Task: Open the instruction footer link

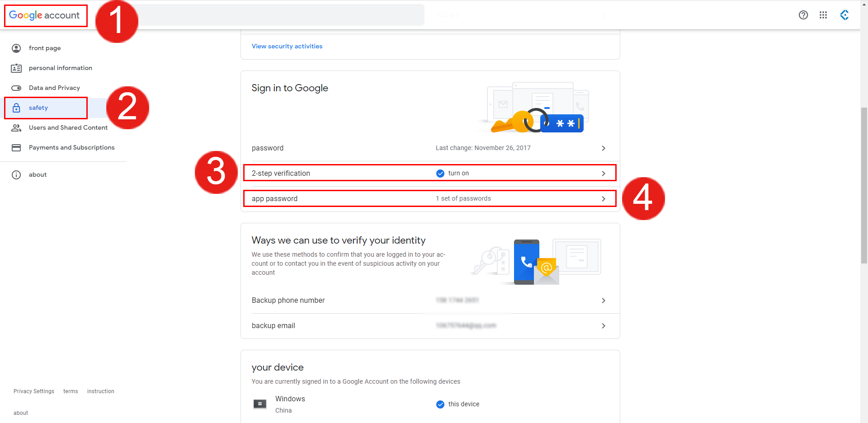Action: (x=101, y=391)
